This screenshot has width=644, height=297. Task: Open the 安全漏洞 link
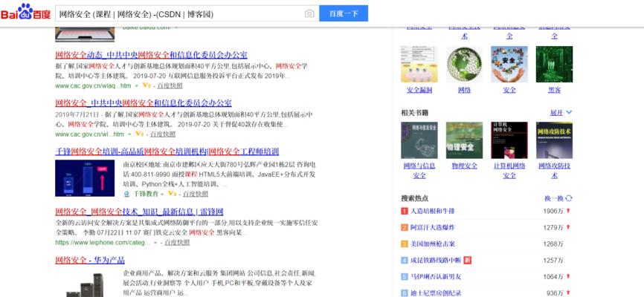coord(419,90)
